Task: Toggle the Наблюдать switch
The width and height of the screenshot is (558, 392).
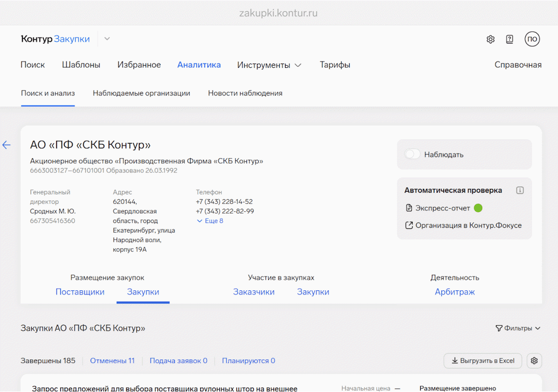Action: pyautogui.click(x=412, y=154)
